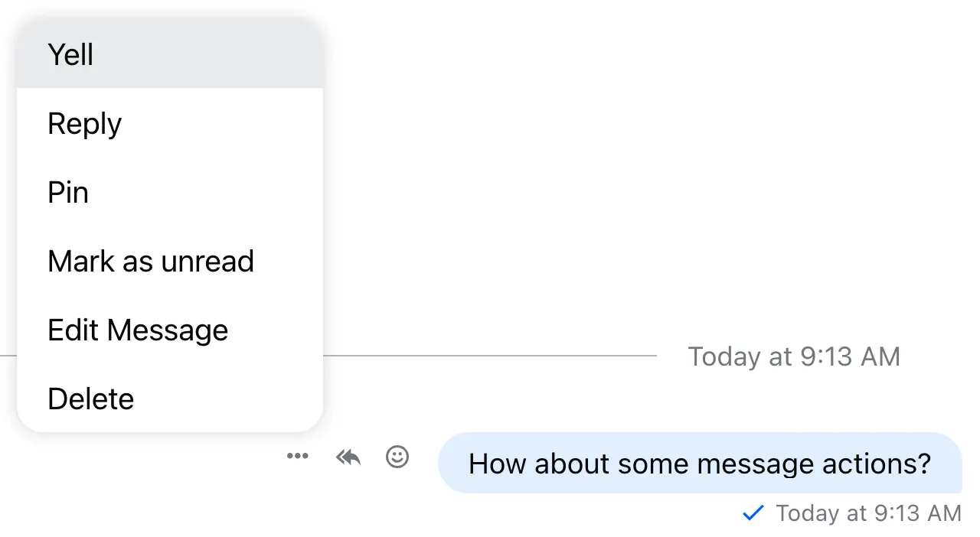The height and width of the screenshot is (537, 980).
Task: Select the bubble reading 'How about some message actions?'
Action: (x=701, y=463)
